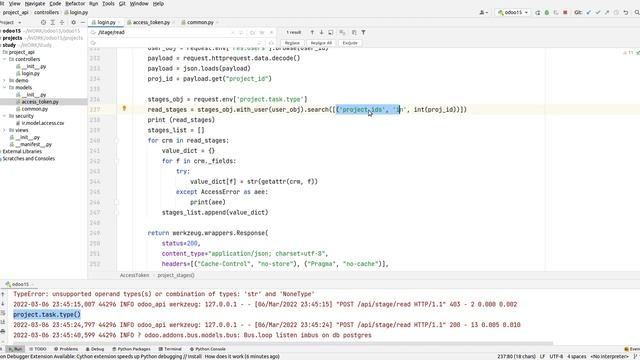The height and width of the screenshot is (360, 640).
Task: Open the Navigate menu
Action: pos(35,4)
